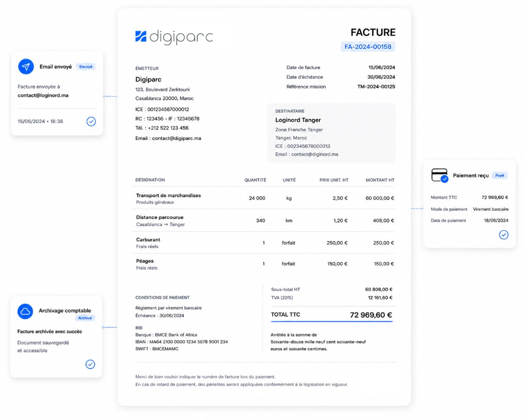
Task: Click the PRIX UNIT. HT column header
Action: [x=334, y=180]
